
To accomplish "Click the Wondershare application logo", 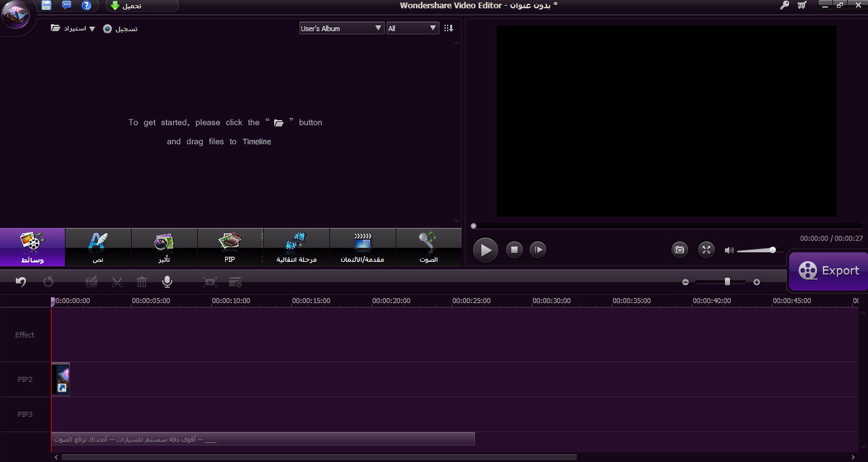I will pos(17,16).
